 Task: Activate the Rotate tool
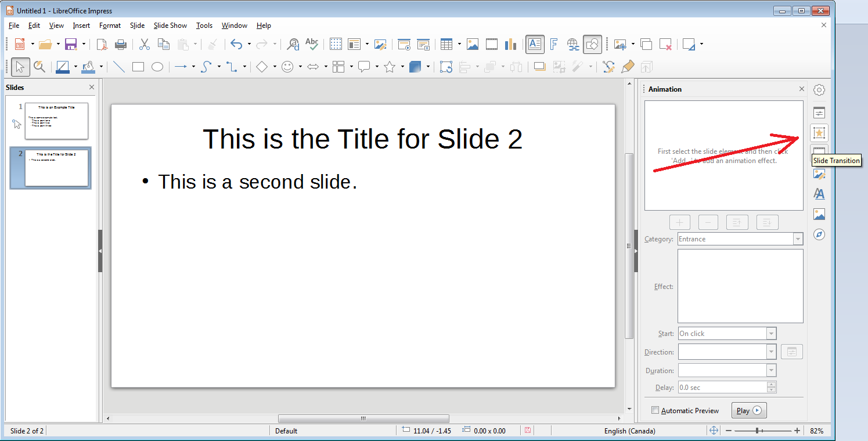point(446,67)
